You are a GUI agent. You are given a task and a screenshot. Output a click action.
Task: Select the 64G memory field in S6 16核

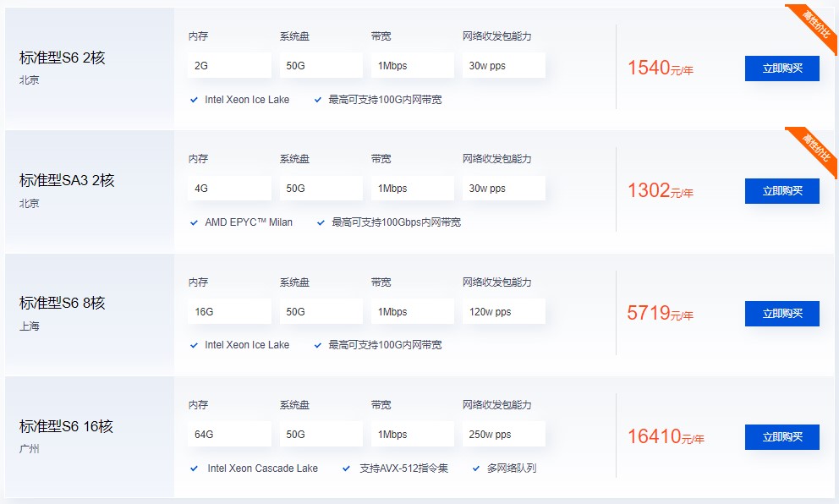(x=229, y=434)
